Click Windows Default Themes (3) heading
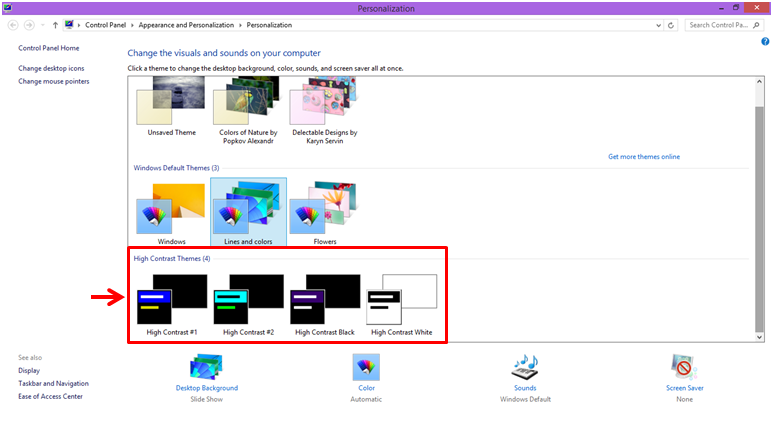Image resolution: width=772 pixels, height=421 pixels. (x=176, y=168)
